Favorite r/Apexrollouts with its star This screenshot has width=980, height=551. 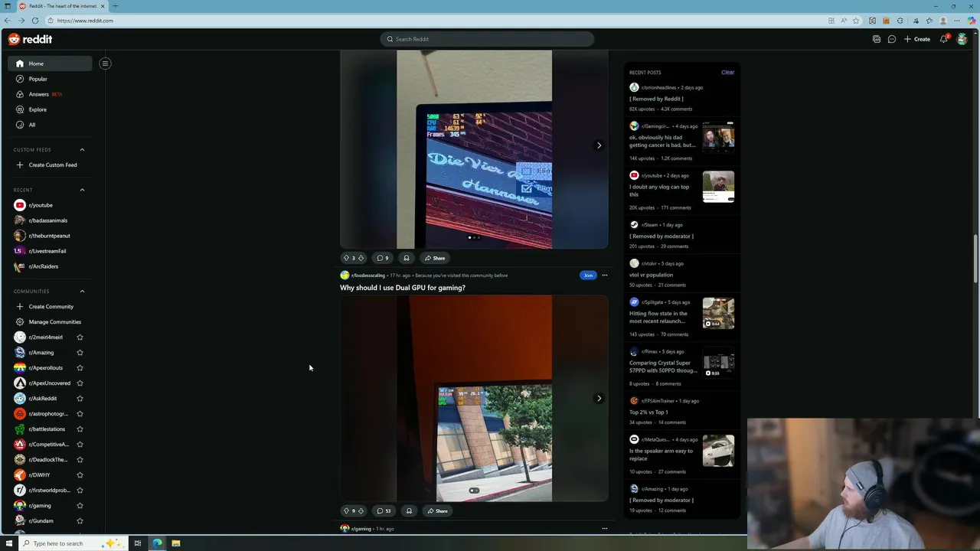80,368
